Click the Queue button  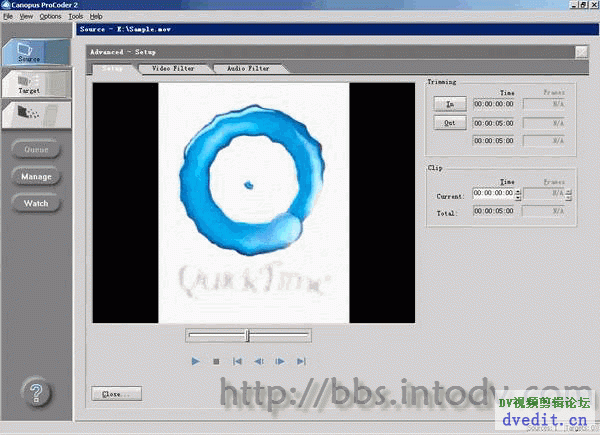click(36, 149)
